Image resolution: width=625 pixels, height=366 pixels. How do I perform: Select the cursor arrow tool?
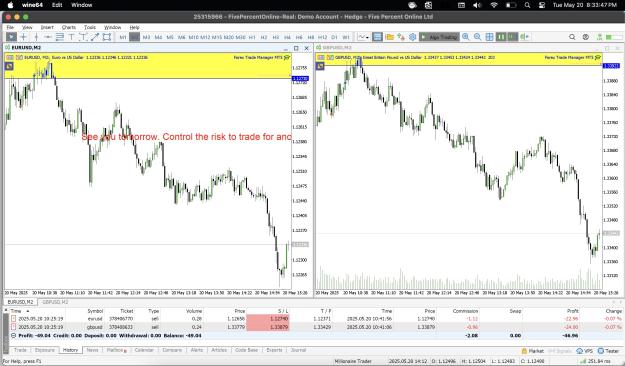pyautogui.click(x=11, y=37)
